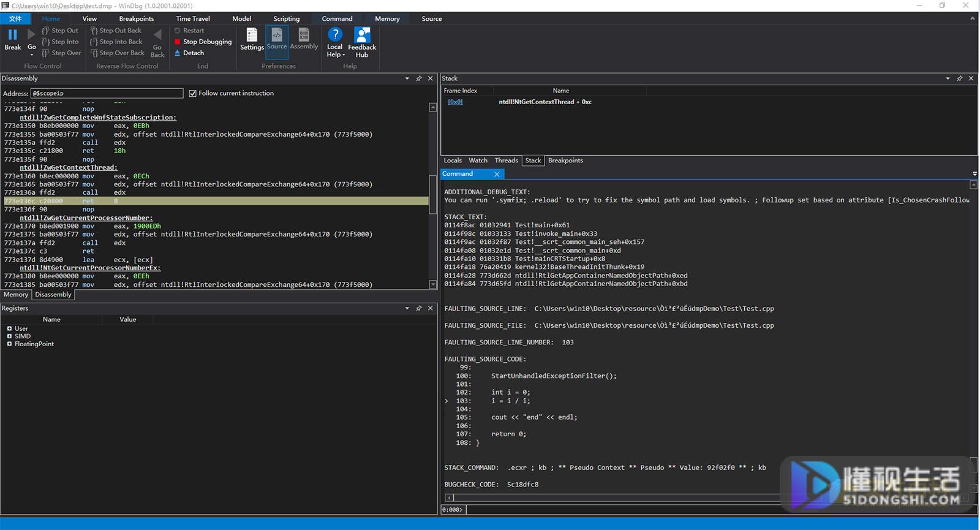Open Local Help dropdown
The height and width of the screenshot is (530, 980).
tap(335, 42)
